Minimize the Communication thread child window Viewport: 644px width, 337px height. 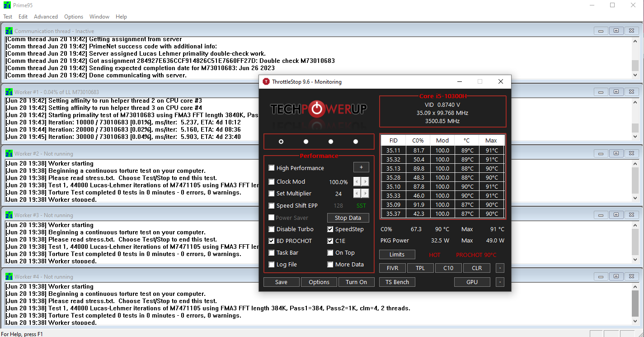601,31
